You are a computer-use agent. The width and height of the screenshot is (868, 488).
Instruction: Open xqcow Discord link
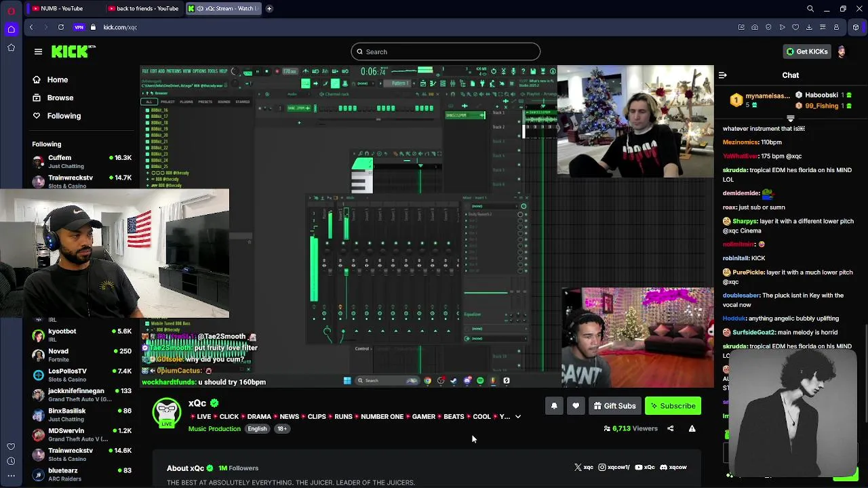(673, 468)
